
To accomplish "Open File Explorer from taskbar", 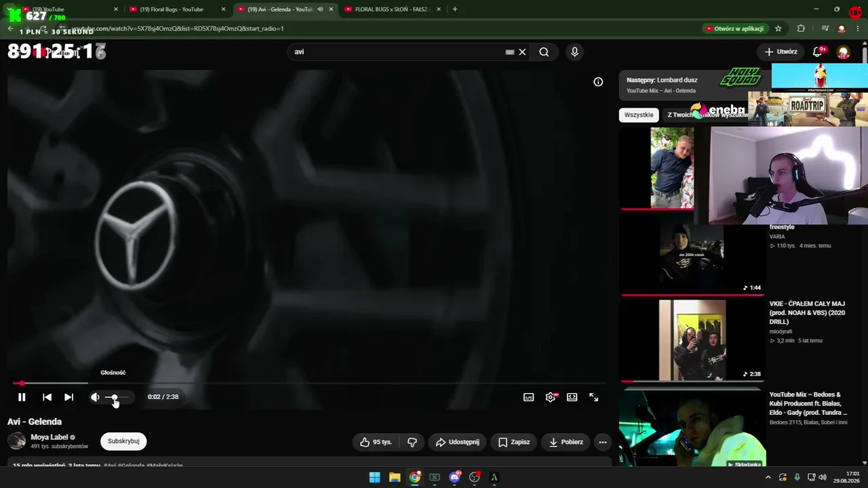I will tap(395, 477).
